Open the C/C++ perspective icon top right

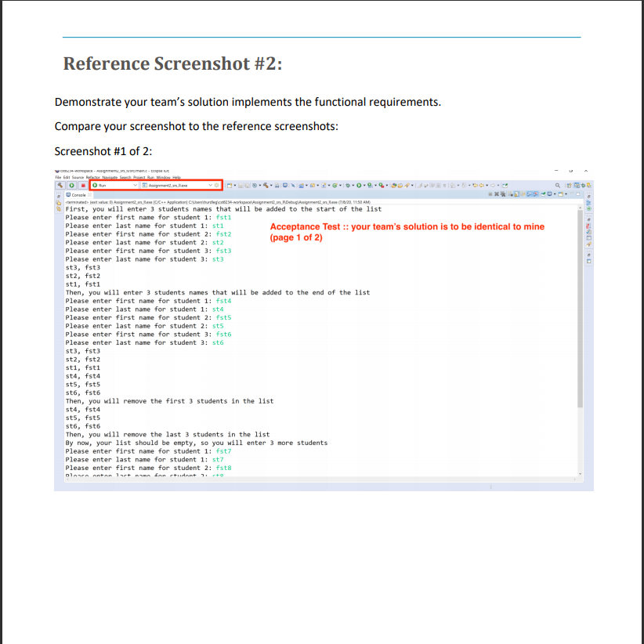click(577, 186)
